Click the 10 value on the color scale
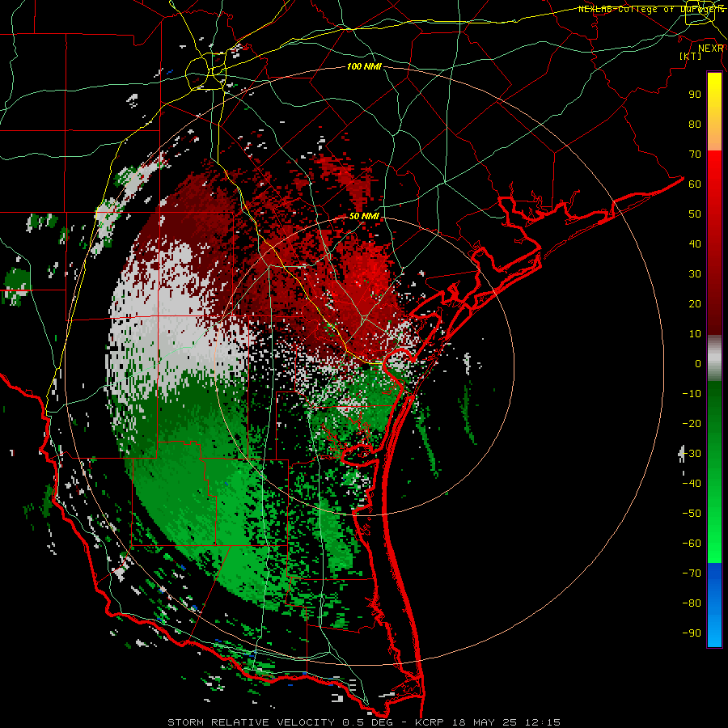 click(695, 334)
